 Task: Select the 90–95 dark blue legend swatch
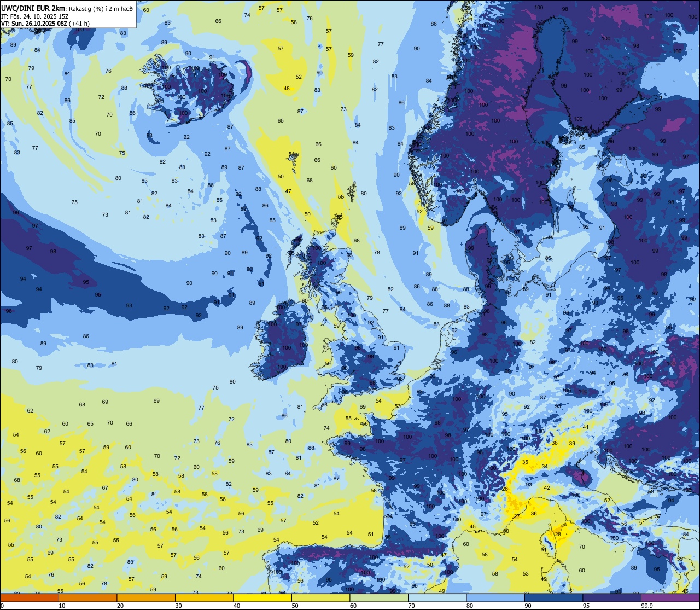coord(554,597)
